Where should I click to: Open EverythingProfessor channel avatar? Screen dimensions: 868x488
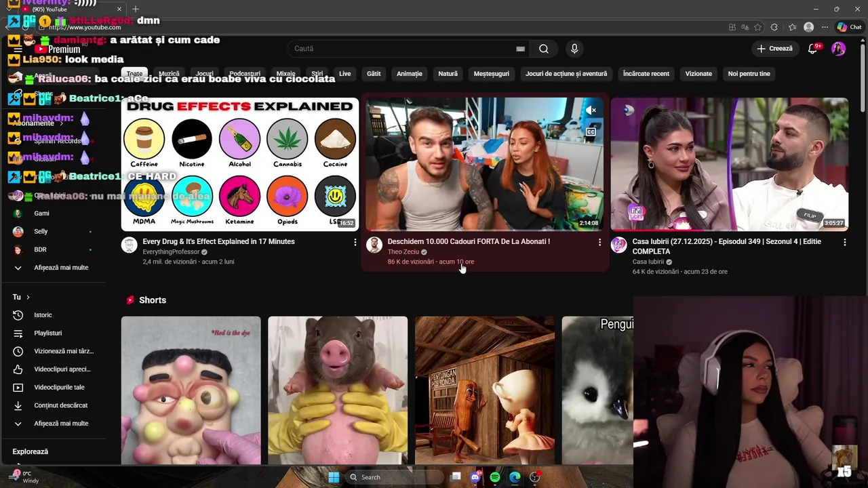[129, 245]
